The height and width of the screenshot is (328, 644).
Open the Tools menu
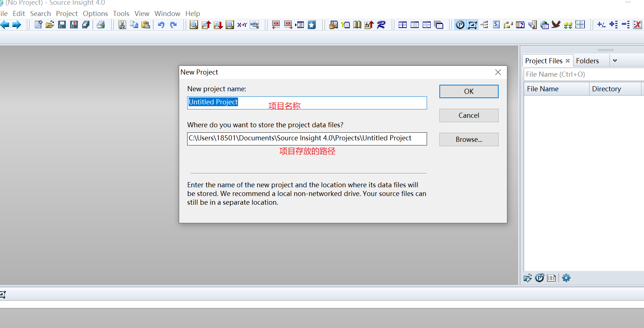tap(121, 13)
